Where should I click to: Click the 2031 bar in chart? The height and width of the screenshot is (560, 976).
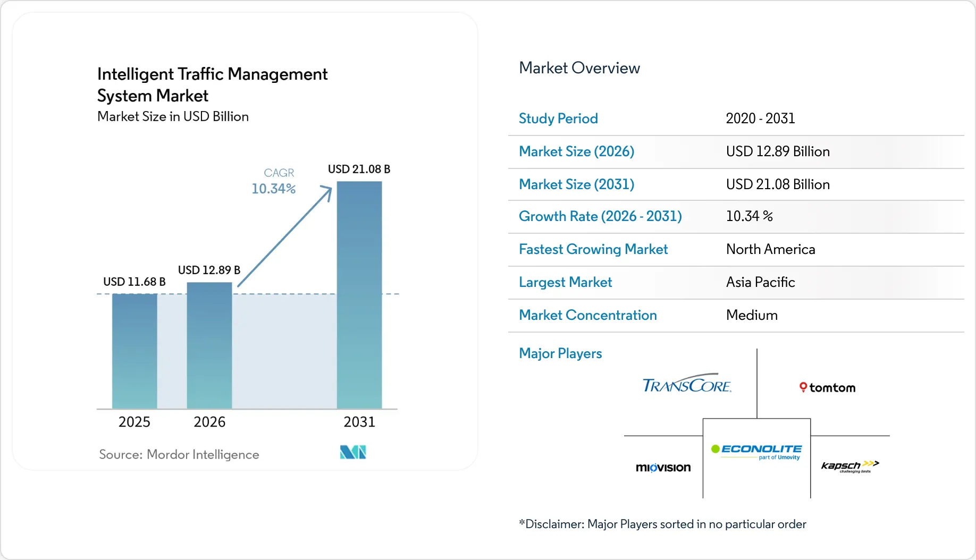point(359,295)
